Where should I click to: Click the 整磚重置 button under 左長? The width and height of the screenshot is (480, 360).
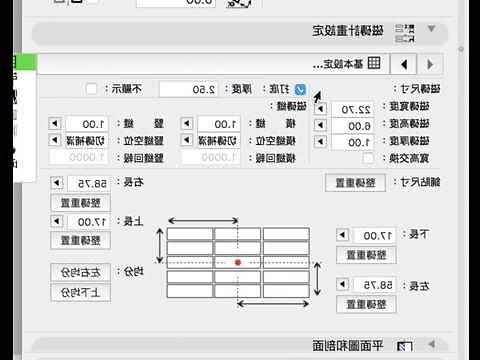coord(366,304)
